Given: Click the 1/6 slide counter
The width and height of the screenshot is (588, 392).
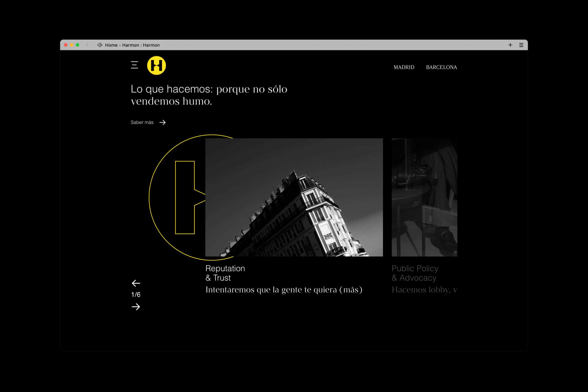Looking at the screenshot, I should [136, 295].
